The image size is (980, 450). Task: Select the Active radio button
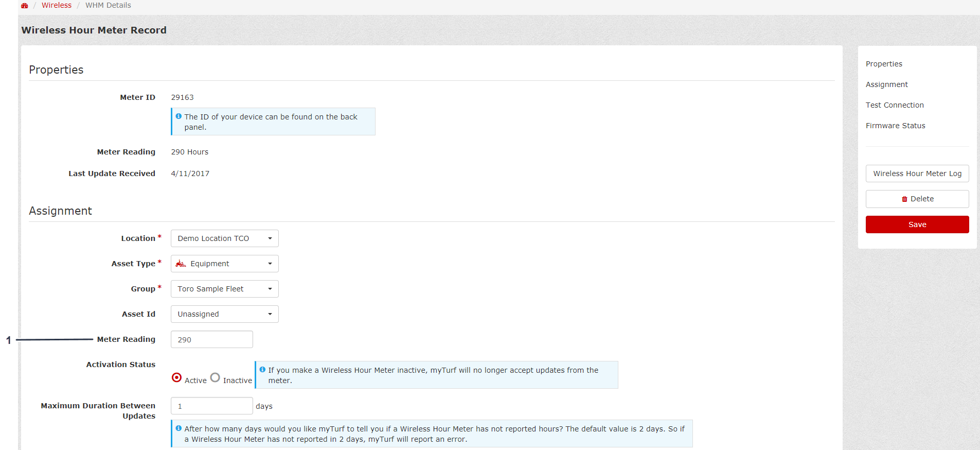coord(176,378)
